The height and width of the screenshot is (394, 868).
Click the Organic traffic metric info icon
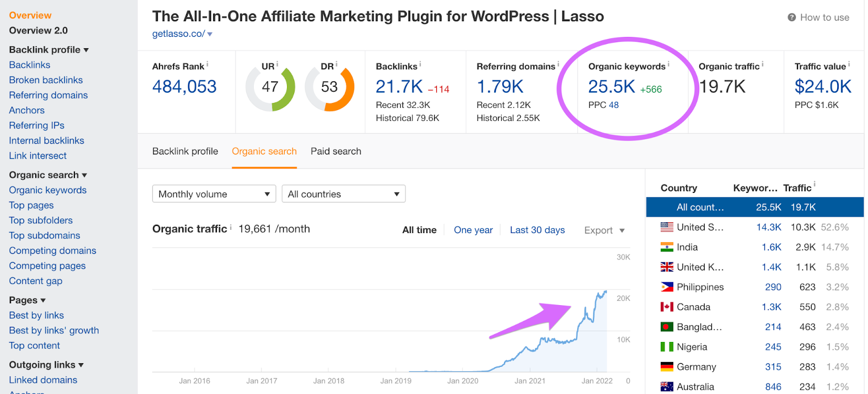[763, 64]
